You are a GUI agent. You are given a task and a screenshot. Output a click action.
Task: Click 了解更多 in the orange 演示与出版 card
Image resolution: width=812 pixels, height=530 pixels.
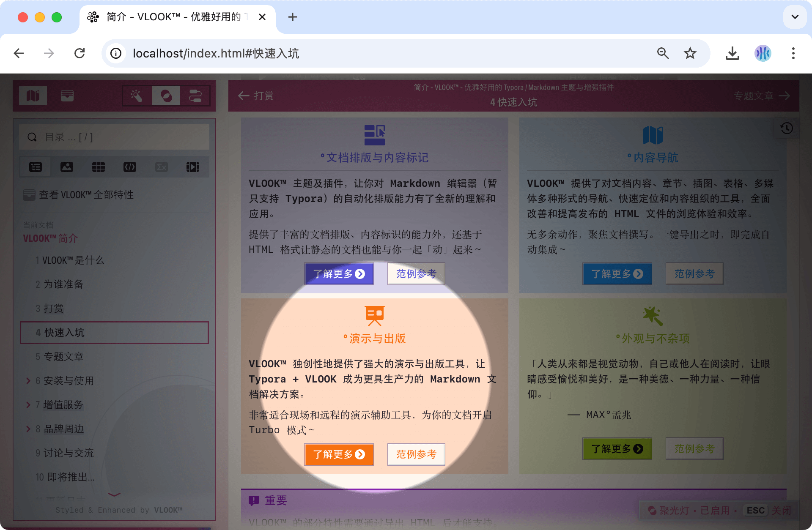(x=339, y=454)
